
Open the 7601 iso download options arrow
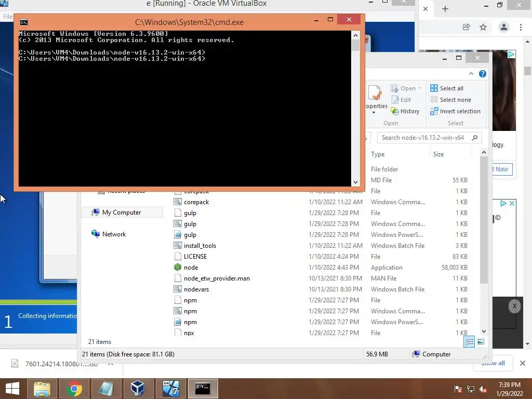coord(111,364)
